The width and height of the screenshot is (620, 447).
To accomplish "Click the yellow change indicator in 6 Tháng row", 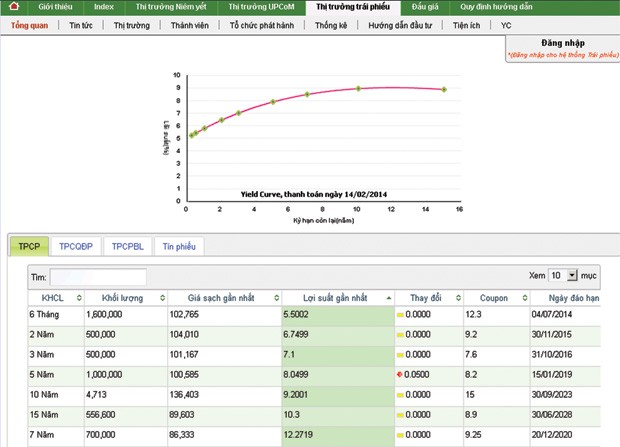I will pyautogui.click(x=401, y=315).
